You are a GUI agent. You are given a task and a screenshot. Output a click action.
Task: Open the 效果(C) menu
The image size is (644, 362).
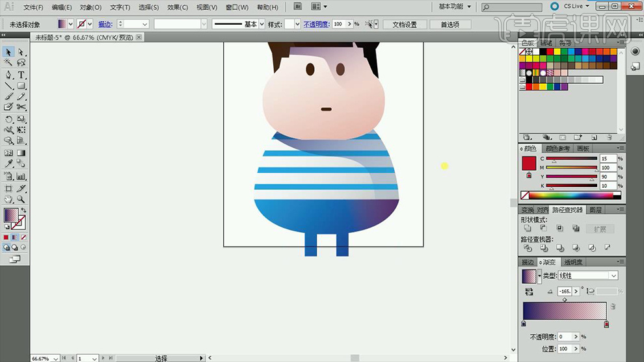point(178,7)
